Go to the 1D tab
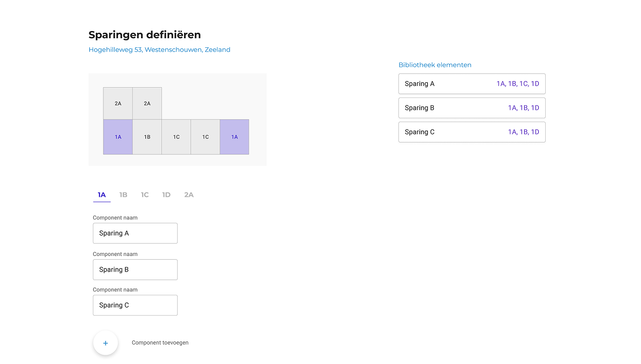The height and width of the screenshot is (364, 641). [166, 195]
